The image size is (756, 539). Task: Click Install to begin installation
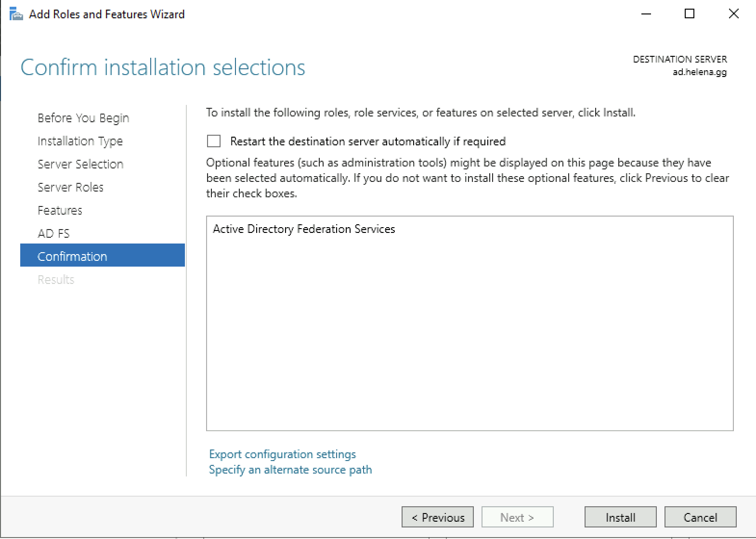pyautogui.click(x=620, y=517)
